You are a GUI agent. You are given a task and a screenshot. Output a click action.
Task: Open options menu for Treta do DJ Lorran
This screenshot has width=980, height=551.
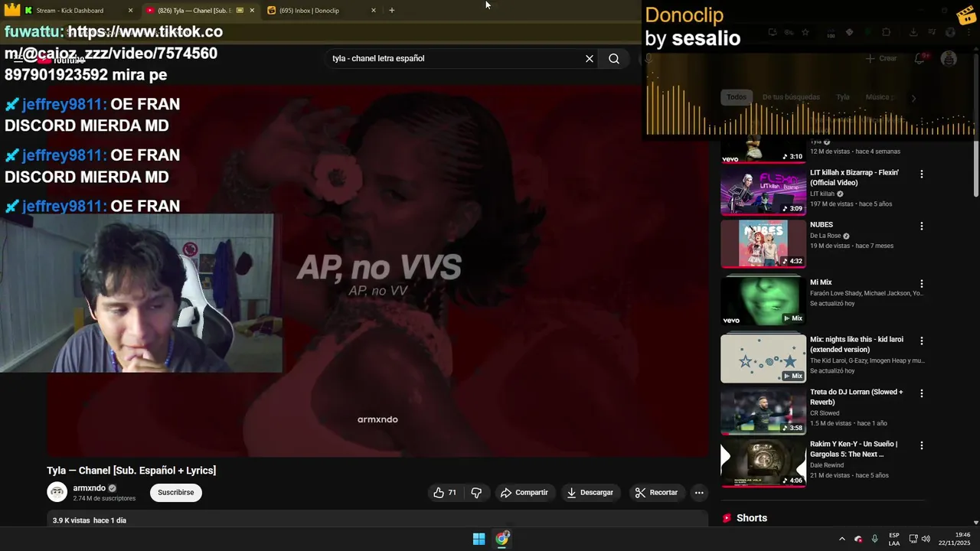(922, 393)
